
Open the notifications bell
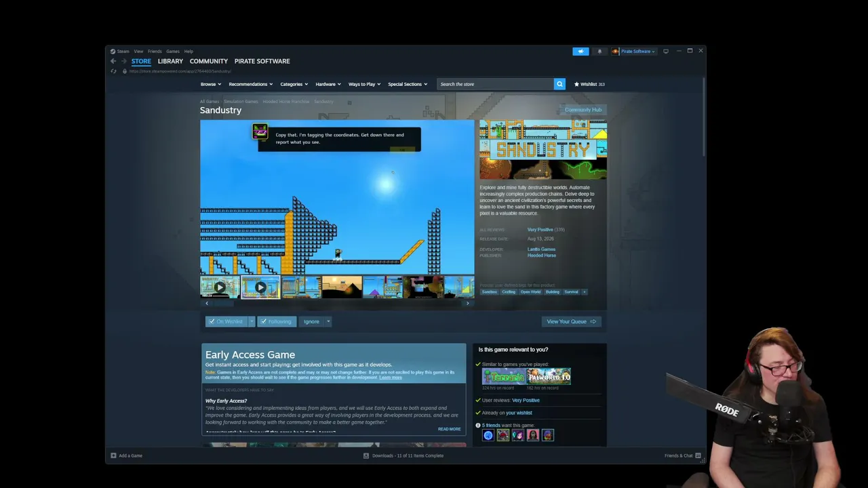pos(599,51)
